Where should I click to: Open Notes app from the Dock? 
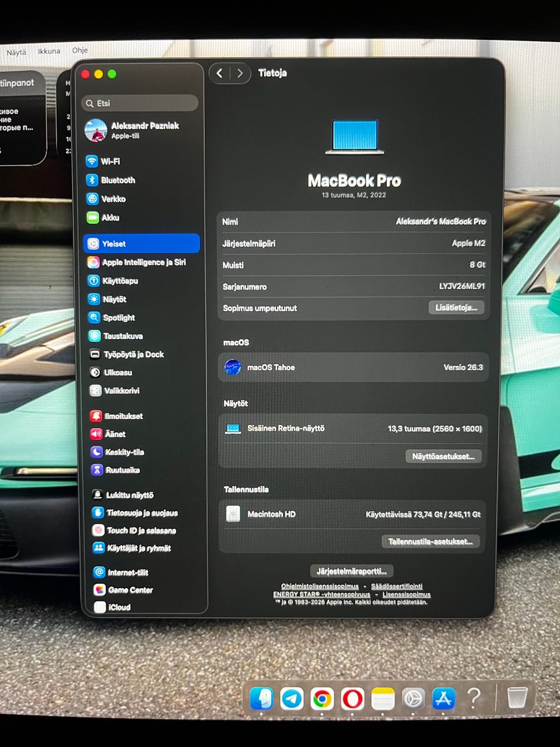[x=383, y=699]
